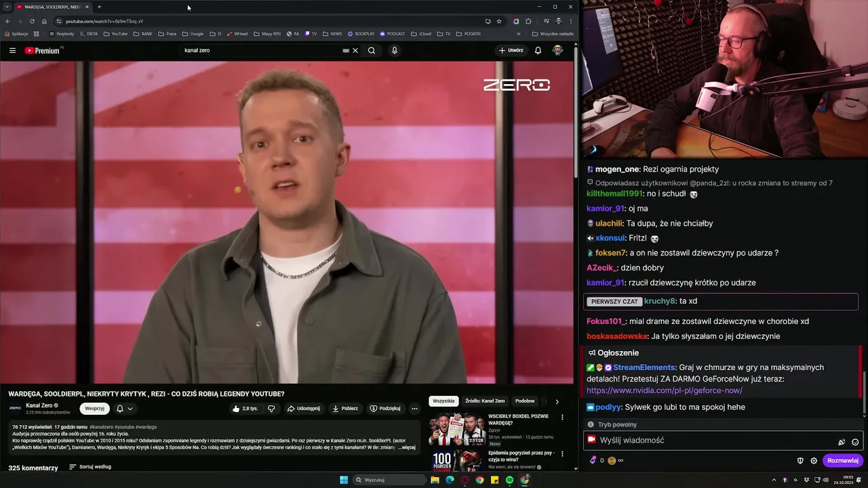The width and height of the screenshot is (868, 488).
Task: Click username boskasadowska in chat
Action: pos(617,336)
